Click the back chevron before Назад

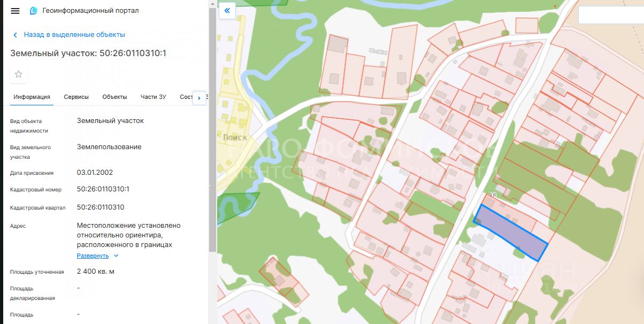click(15, 35)
